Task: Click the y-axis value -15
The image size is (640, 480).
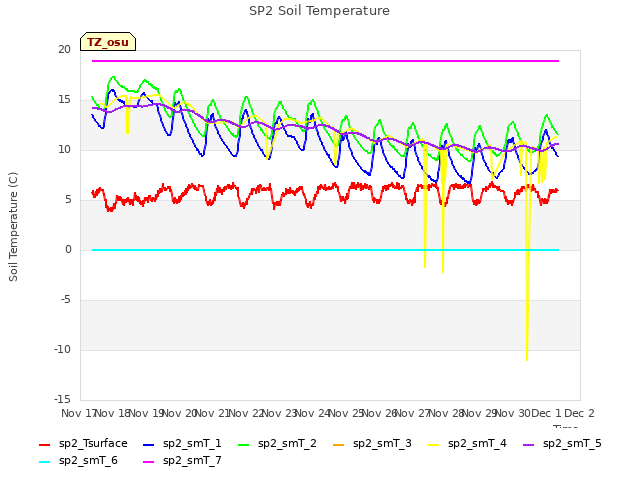Action: [62, 399]
